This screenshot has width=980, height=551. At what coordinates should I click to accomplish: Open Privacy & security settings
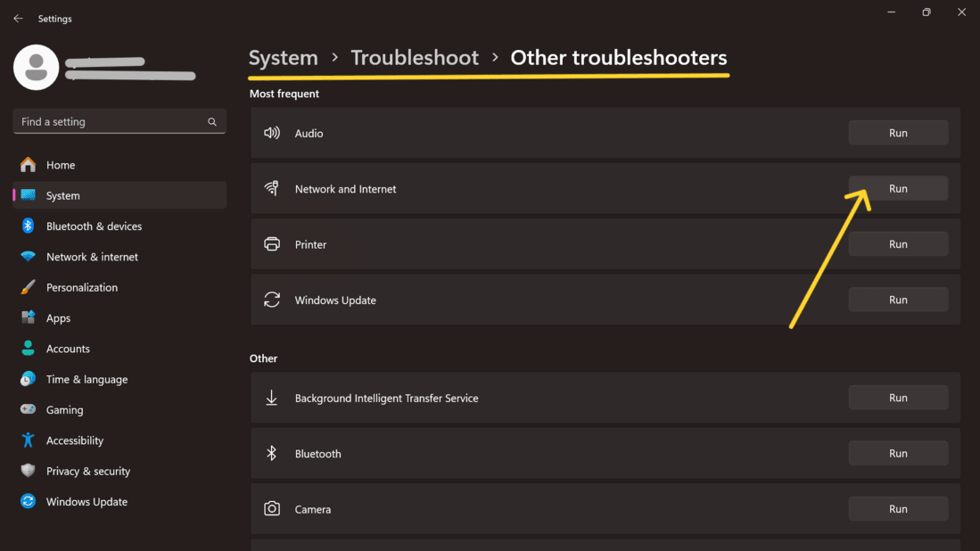[x=119, y=471]
